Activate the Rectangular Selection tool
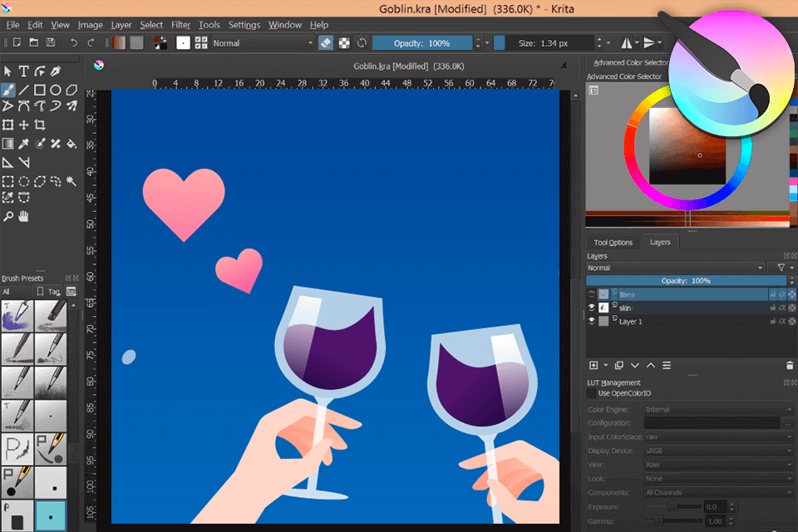 coord(7,180)
